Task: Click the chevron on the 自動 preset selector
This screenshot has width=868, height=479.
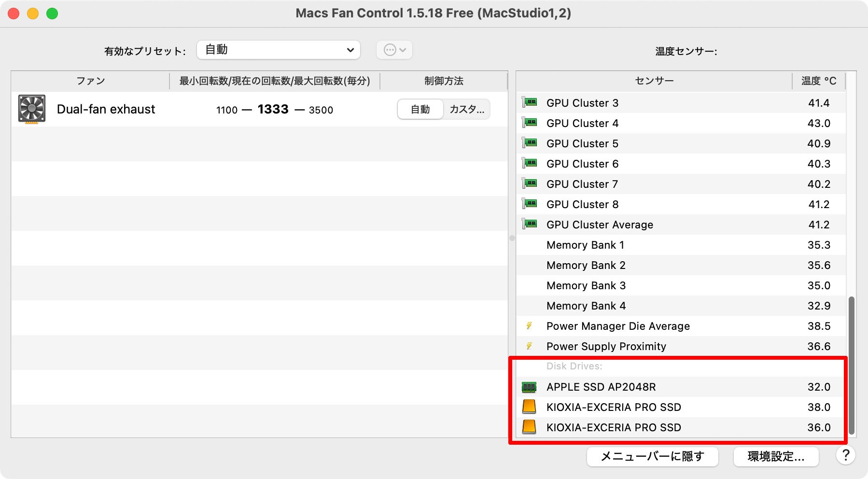Action: pos(351,49)
